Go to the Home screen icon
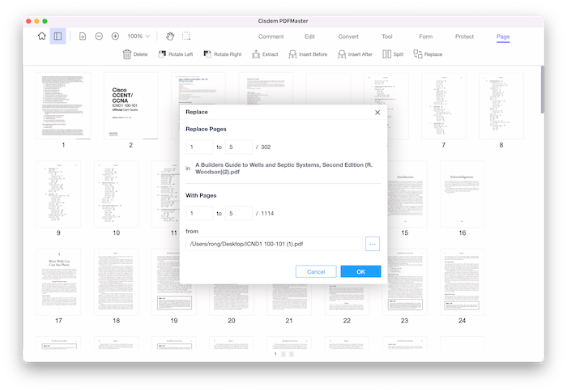This screenshot has height=392, width=567. (x=42, y=36)
